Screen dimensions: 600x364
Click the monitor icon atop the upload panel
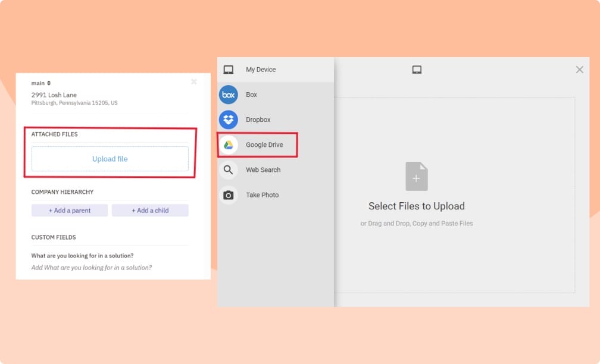[417, 69]
